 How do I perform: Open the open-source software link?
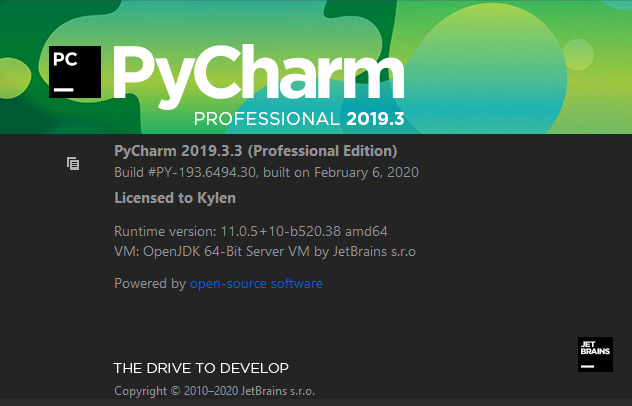click(x=256, y=283)
